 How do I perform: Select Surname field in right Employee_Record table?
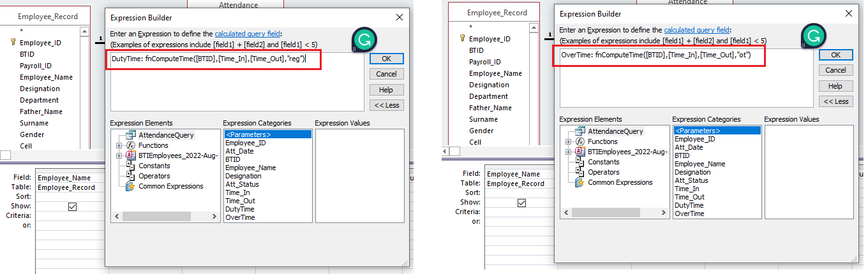483,119
